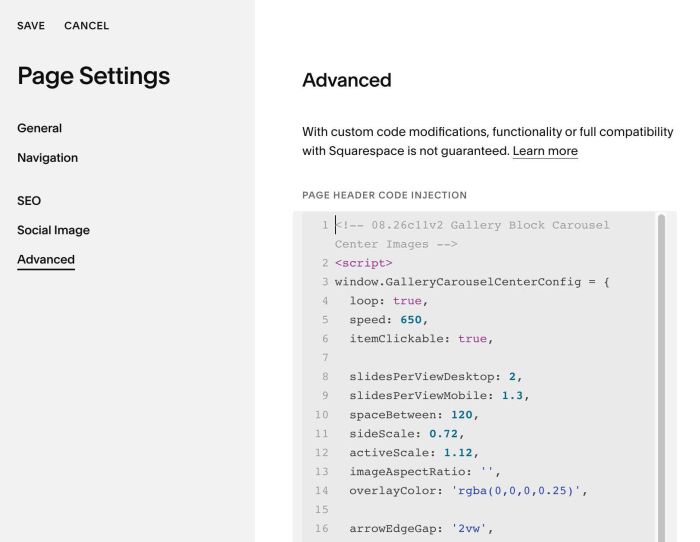Click the 'spaceBetween: 120' line
The height and width of the screenshot is (542, 700).
(x=414, y=415)
